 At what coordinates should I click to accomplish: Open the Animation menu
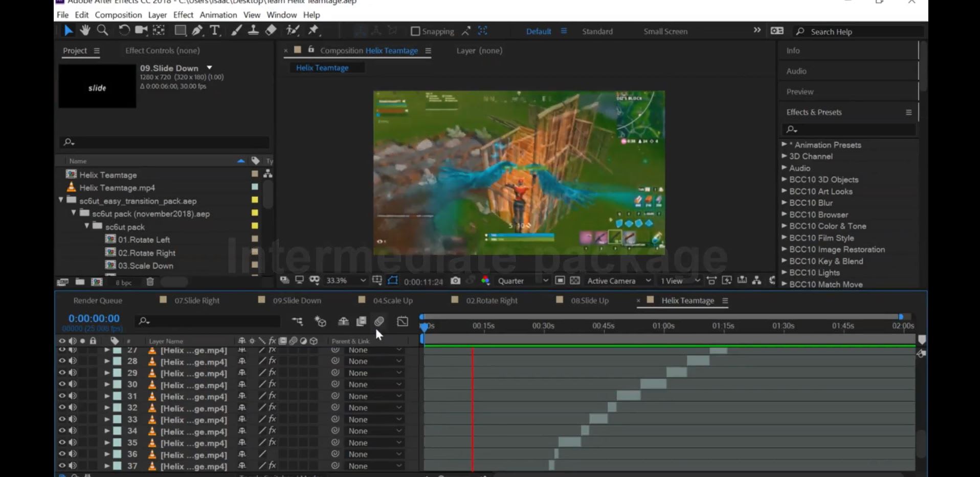(218, 15)
